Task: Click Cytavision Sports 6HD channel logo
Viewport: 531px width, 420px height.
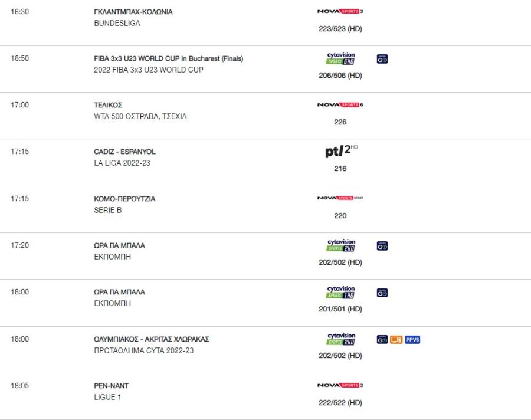Action: point(340,58)
